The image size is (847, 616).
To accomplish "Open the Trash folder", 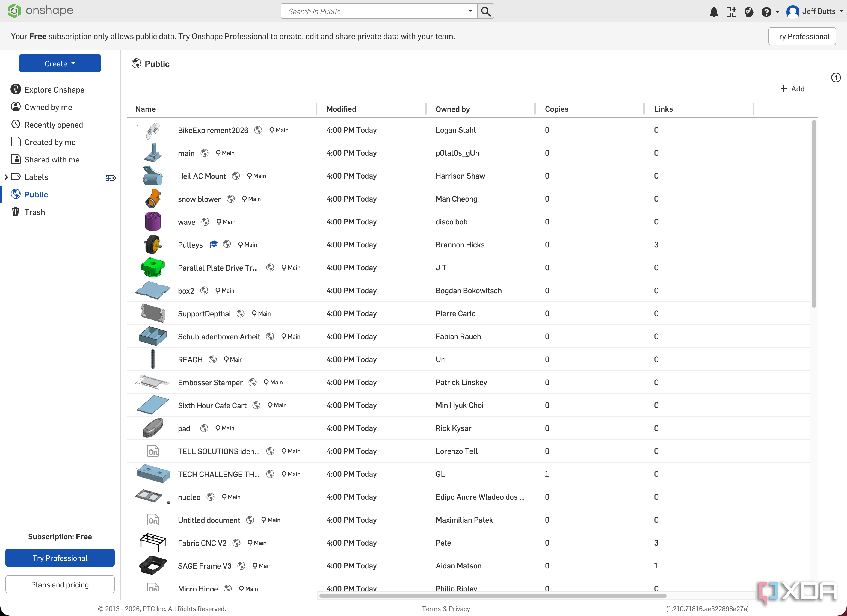I will pos(28,212).
